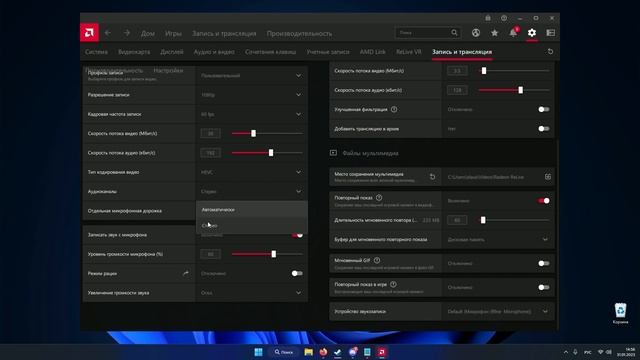This screenshot has width=640, height=360.
Task: Open the Сочетания клавиш settings tab
Action: pyautogui.click(x=271, y=52)
